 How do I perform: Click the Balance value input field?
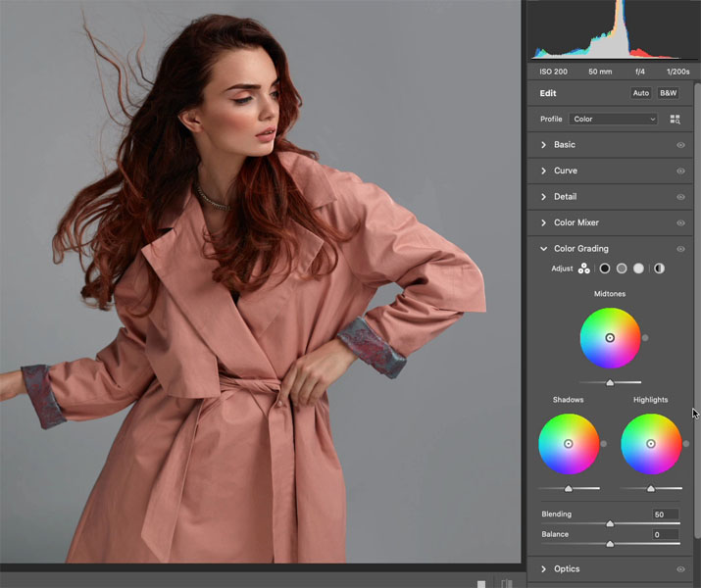[x=666, y=535]
